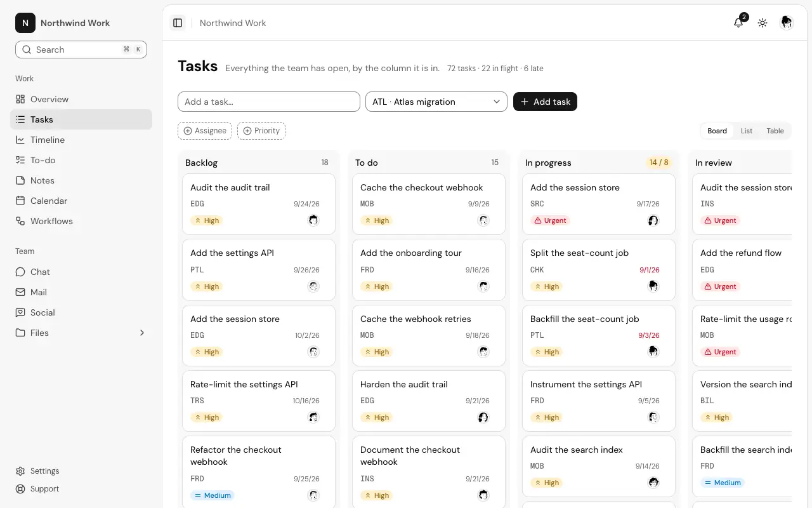Click the Social icon in sidebar
Image resolution: width=812 pixels, height=508 pixels.
(20, 312)
